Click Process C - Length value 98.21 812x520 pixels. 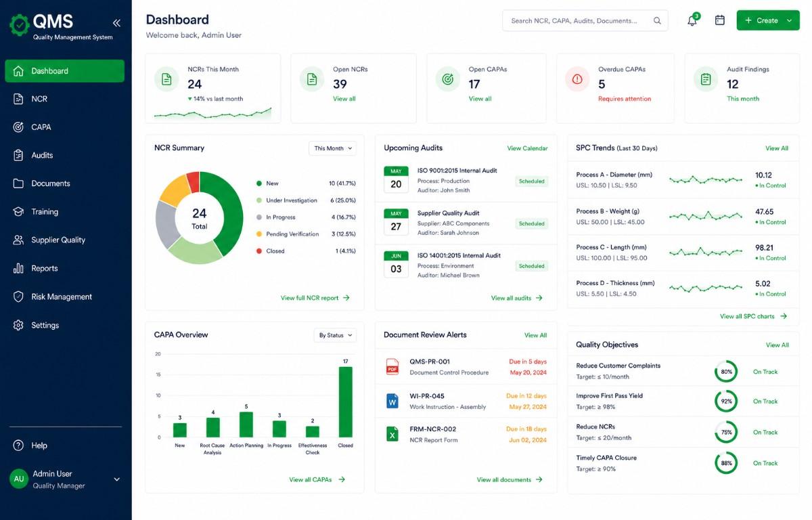click(x=764, y=248)
